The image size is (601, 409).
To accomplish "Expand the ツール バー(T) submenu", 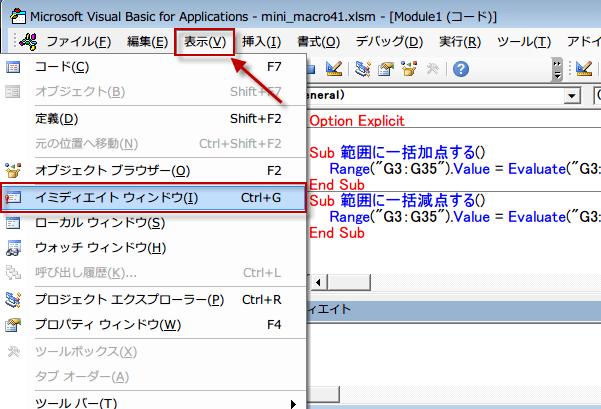I will [x=153, y=402].
